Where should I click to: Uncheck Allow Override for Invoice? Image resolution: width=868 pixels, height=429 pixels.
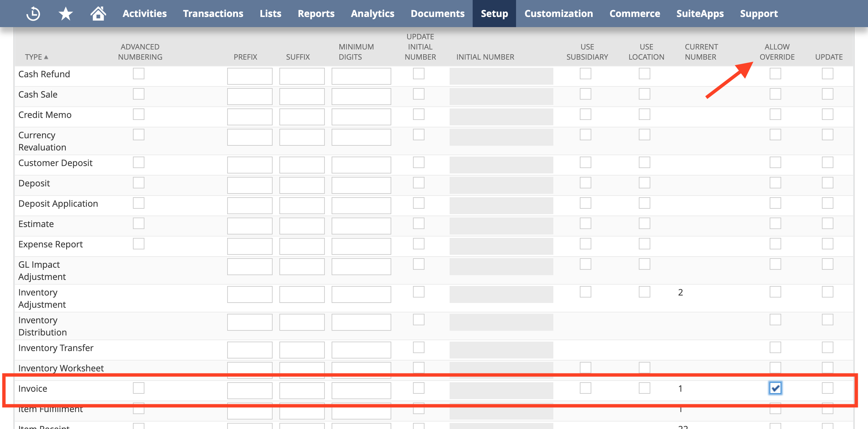[775, 388]
